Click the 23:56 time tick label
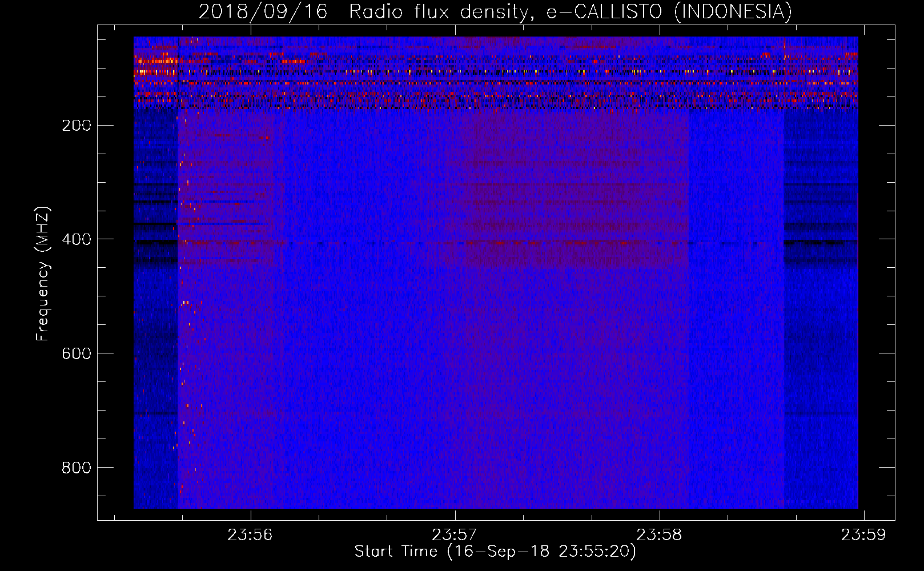Viewport: 924px width, 571px height. 250,534
